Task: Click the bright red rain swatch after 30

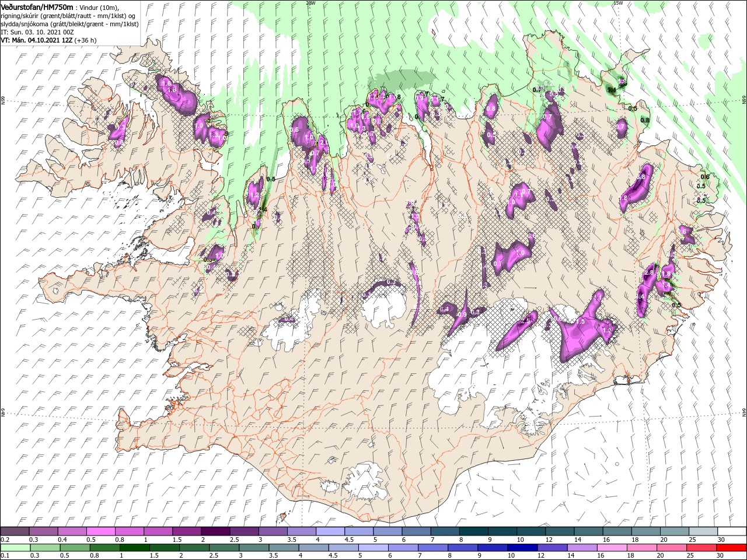Action: click(732, 548)
